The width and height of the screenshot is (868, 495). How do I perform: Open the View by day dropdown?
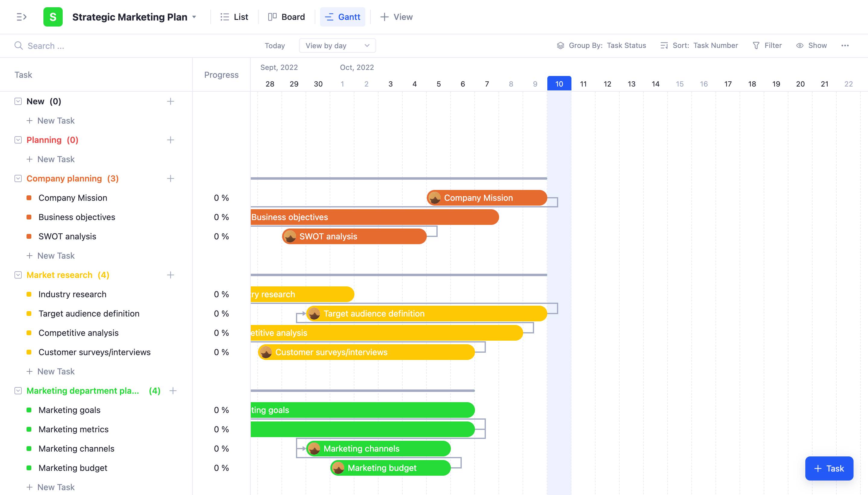(337, 45)
